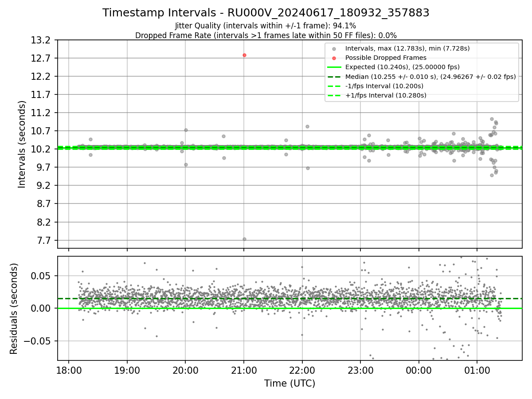Click legend entry '+1/fps Interval (10.280s)'

pos(386,95)
